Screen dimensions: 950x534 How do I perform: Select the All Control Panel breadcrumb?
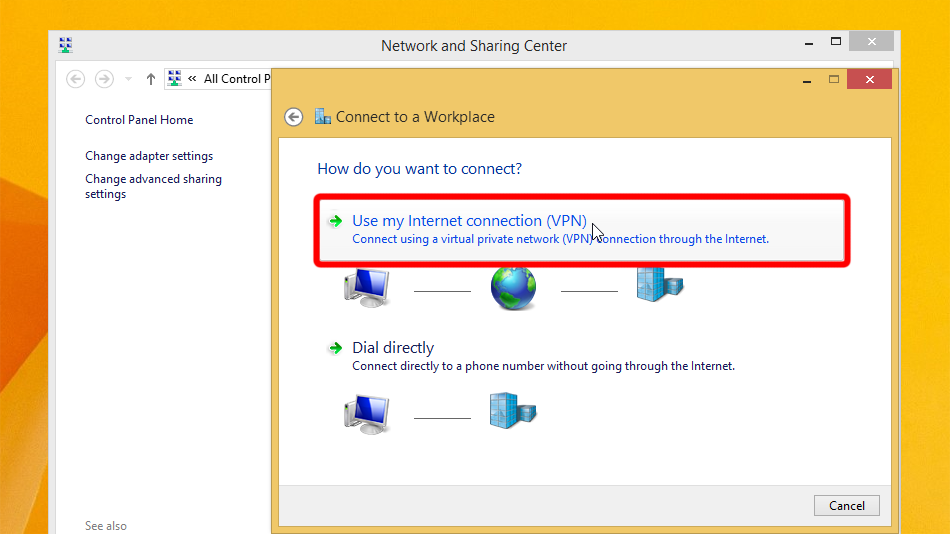coord(236,79)
